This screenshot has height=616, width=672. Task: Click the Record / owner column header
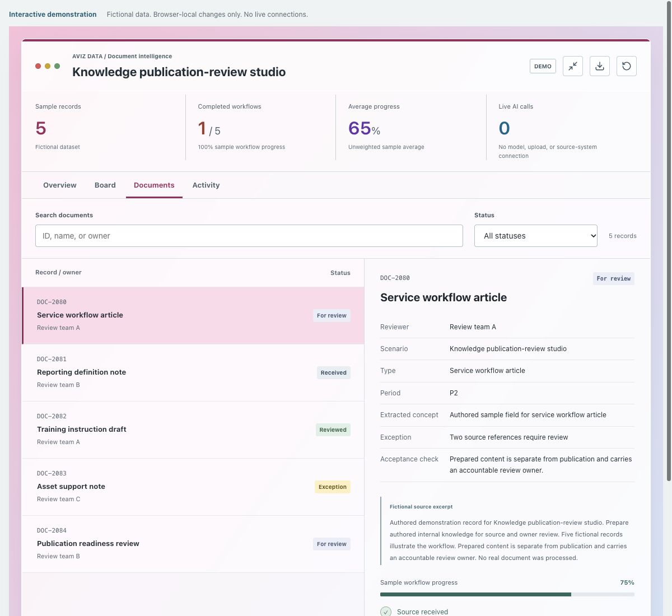click(58, 272)
